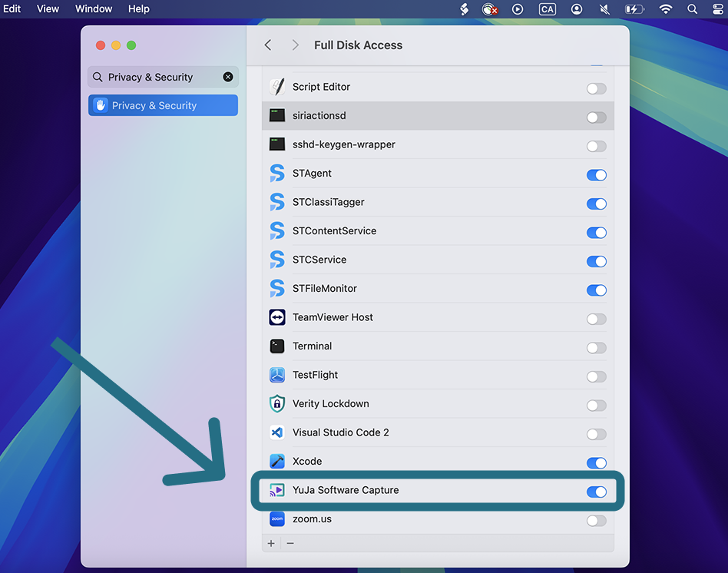
Task: Click the YuJa Software Capture app icon
Action: click(x=277, y=490)
